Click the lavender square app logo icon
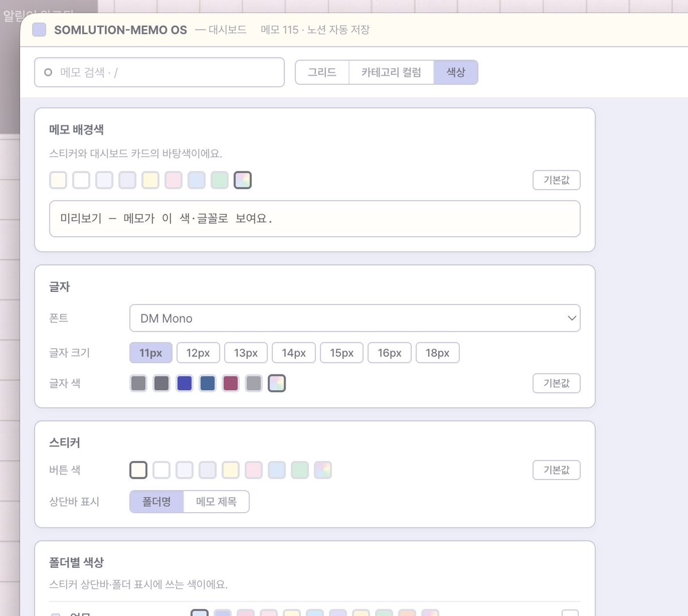The width and height of the screenshot is (688, 616). (x=39, y=29)
